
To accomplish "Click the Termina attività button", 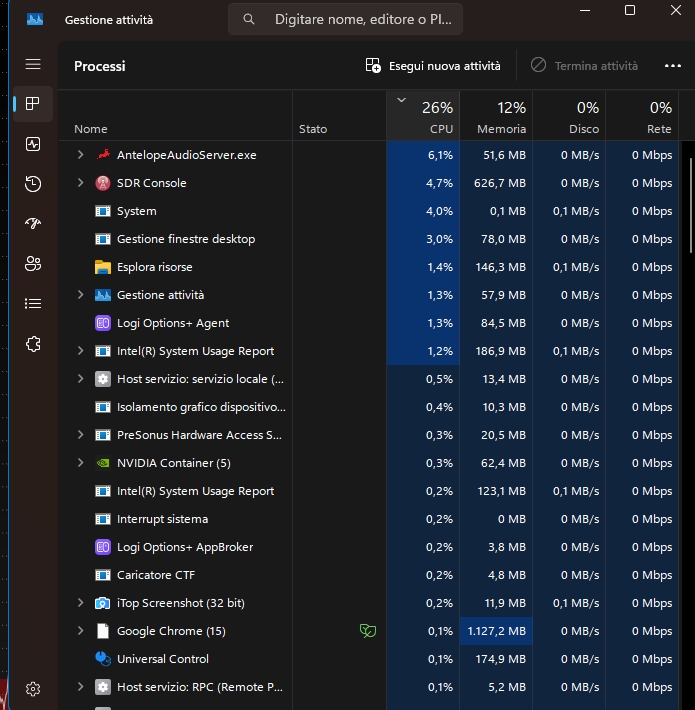I will pos(584,66).
